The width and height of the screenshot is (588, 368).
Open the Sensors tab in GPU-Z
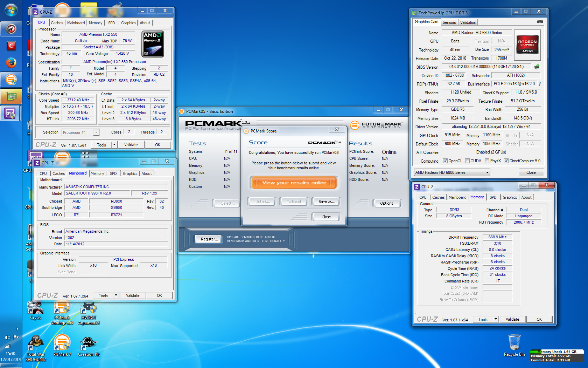point(449,22)
